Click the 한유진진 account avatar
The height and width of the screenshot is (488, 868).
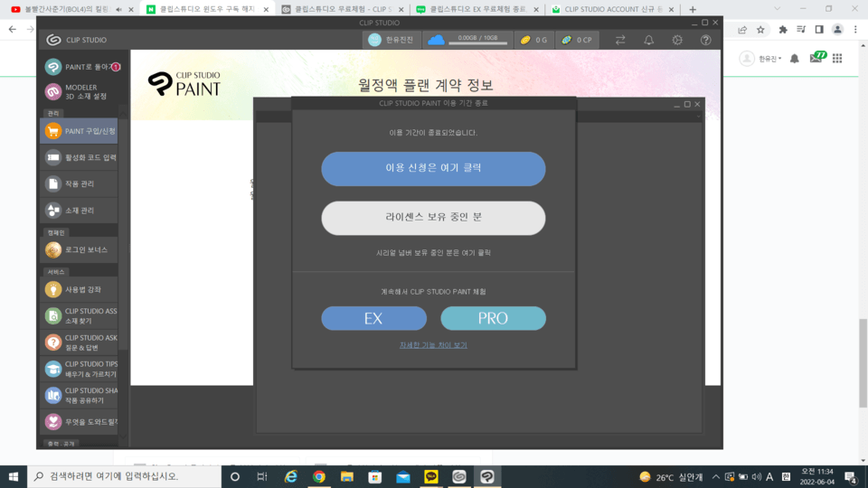374,40
